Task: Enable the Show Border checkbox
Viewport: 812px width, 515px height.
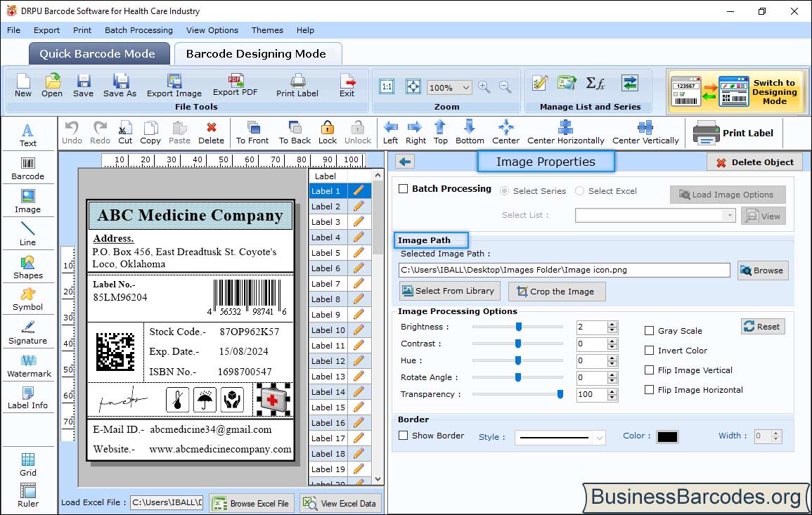Action: [x=404, y=436]
